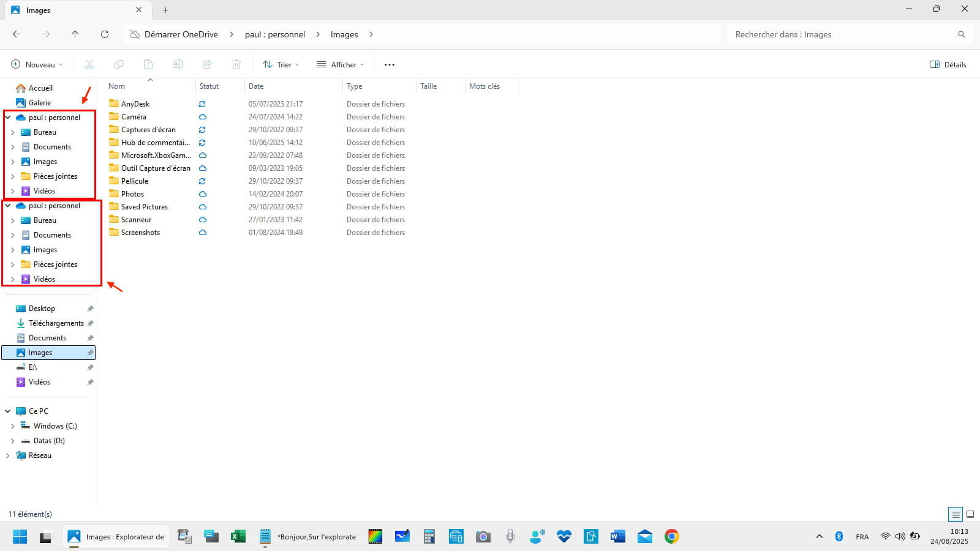Toggle the Détails pane
This screenshot has width=980, height=551.
tap(948, 64)
